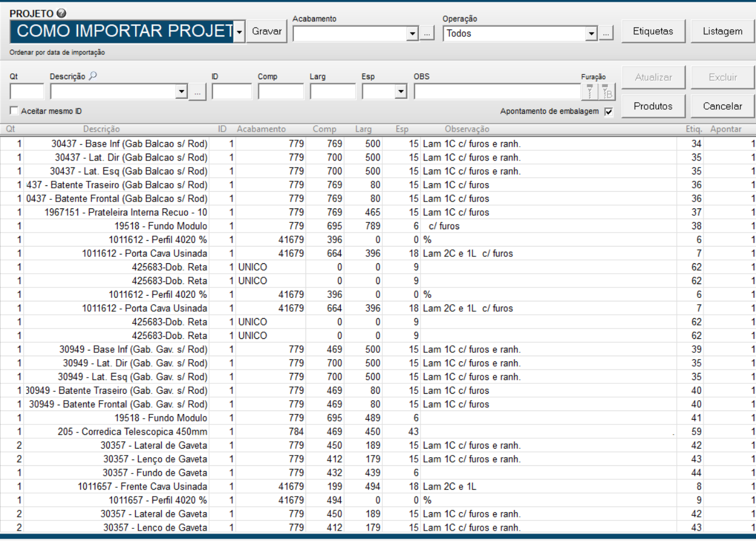Click the Cancelar button

tap(723, 106)
